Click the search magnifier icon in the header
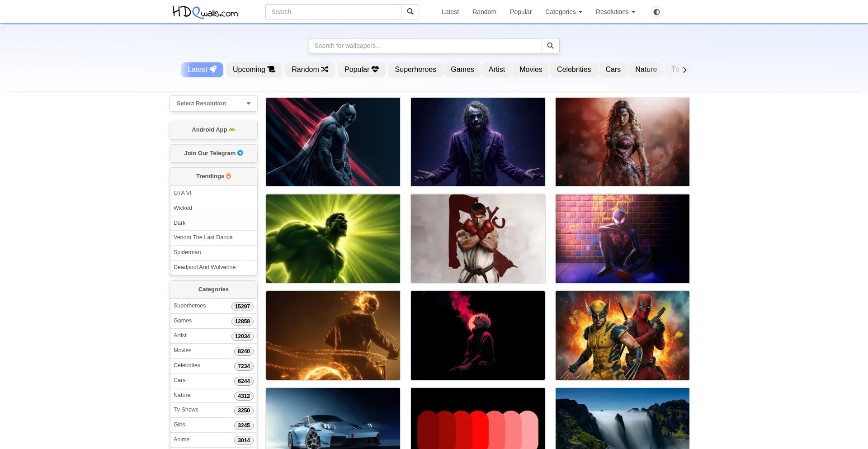 (x=410, y=12)
